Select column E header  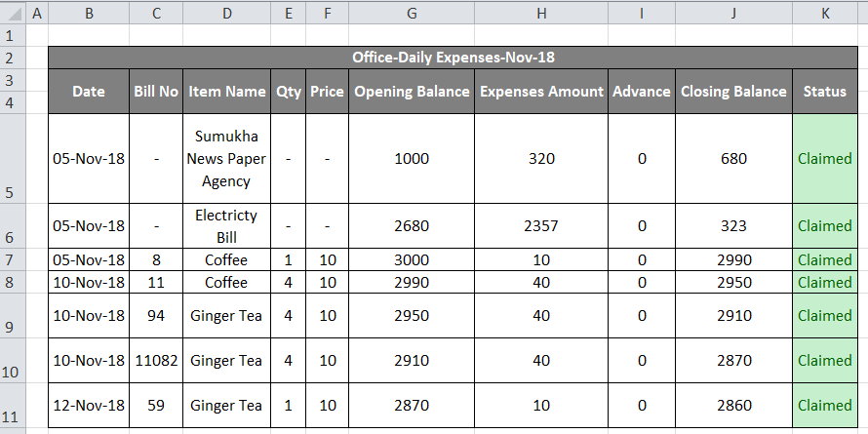tap(289, 12)
